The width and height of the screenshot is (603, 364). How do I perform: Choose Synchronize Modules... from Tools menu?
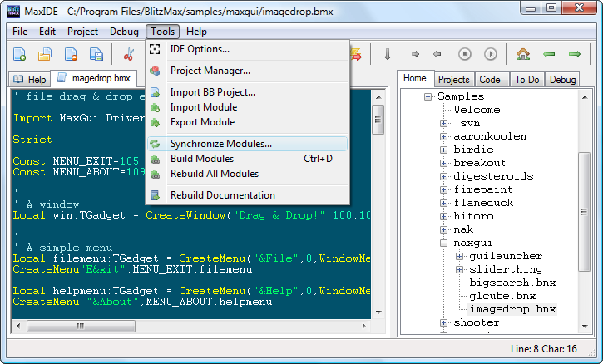point(247,144)
